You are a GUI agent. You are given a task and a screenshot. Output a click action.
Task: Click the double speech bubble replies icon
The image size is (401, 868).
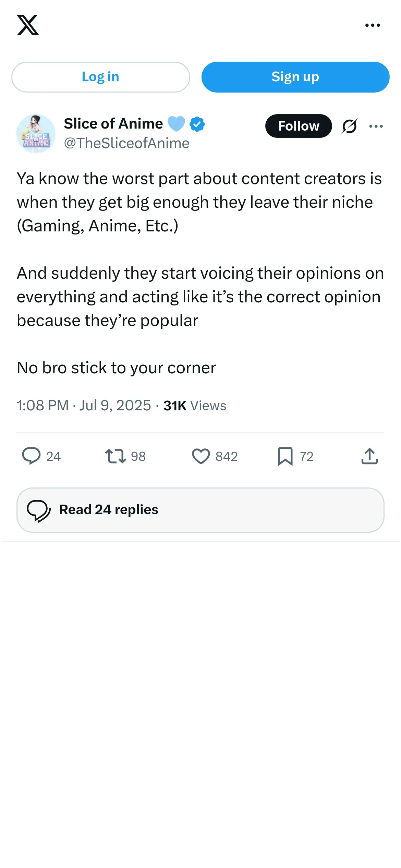point(39,511)
